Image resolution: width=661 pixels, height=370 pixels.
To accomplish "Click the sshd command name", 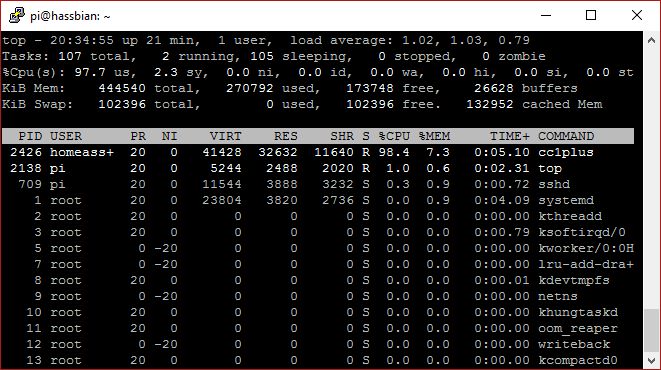I will coord(554,184).
